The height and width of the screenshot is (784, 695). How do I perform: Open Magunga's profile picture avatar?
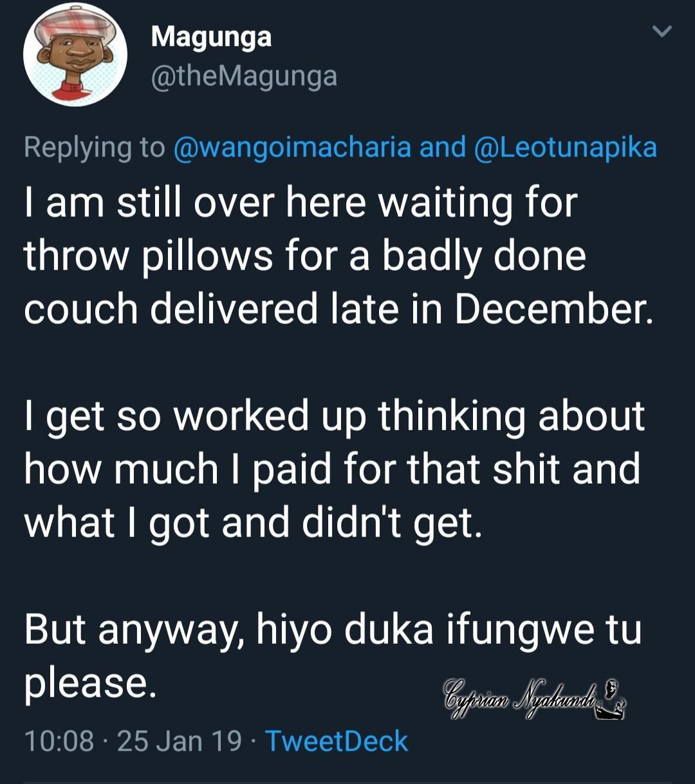(75, 54)
